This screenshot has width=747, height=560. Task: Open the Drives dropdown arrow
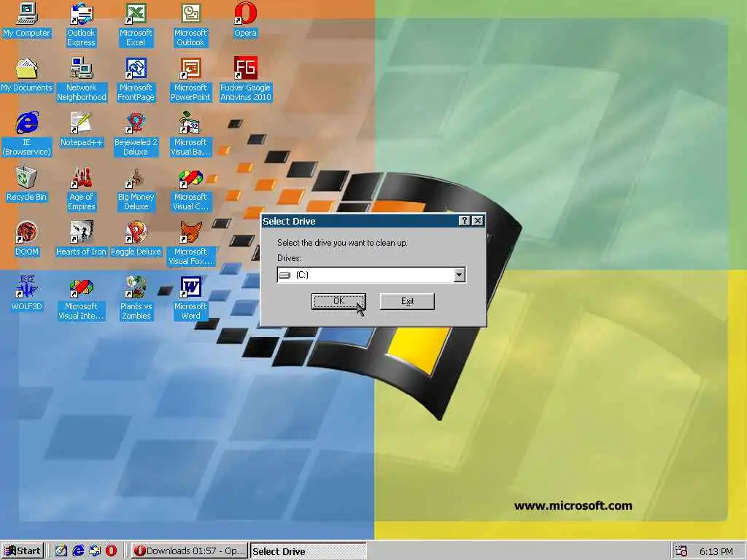(x=459, y=275)
